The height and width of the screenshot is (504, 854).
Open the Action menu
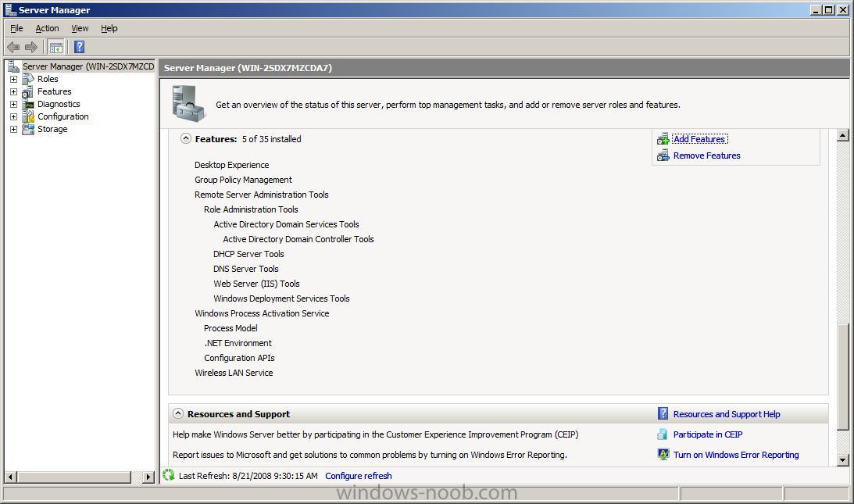click(47, 28)
